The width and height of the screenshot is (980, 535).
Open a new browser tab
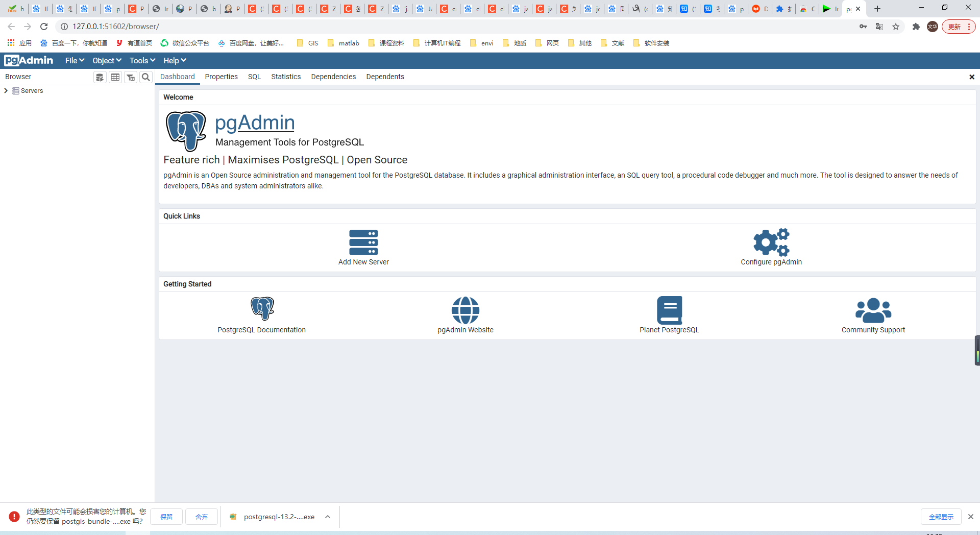(877, 9)
